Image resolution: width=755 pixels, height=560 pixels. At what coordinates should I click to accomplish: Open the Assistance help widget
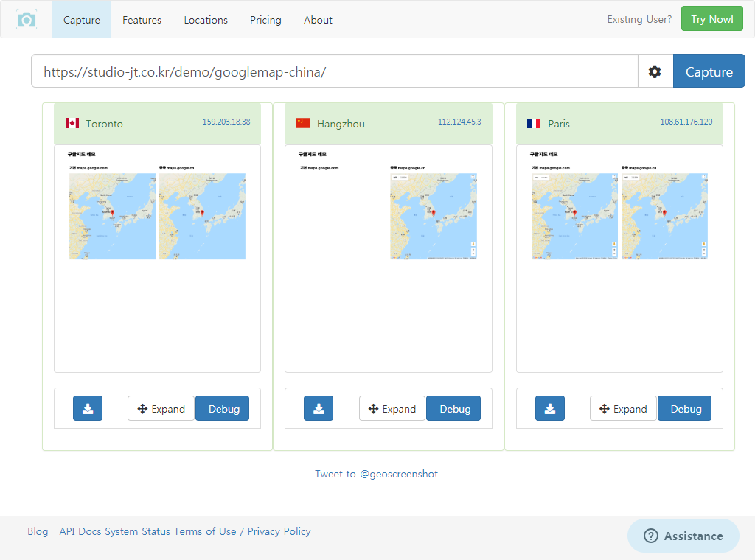coord(683,536)
